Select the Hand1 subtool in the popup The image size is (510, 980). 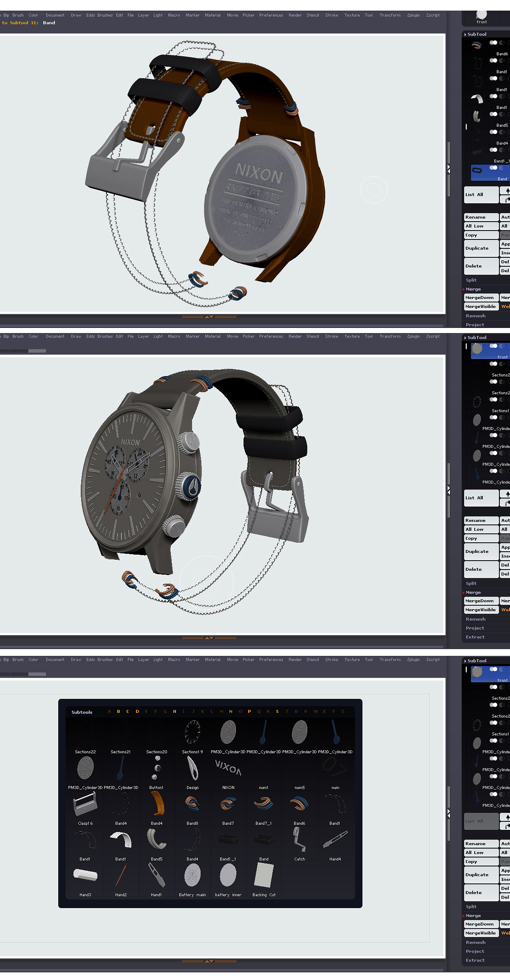[x=157, y=879]
